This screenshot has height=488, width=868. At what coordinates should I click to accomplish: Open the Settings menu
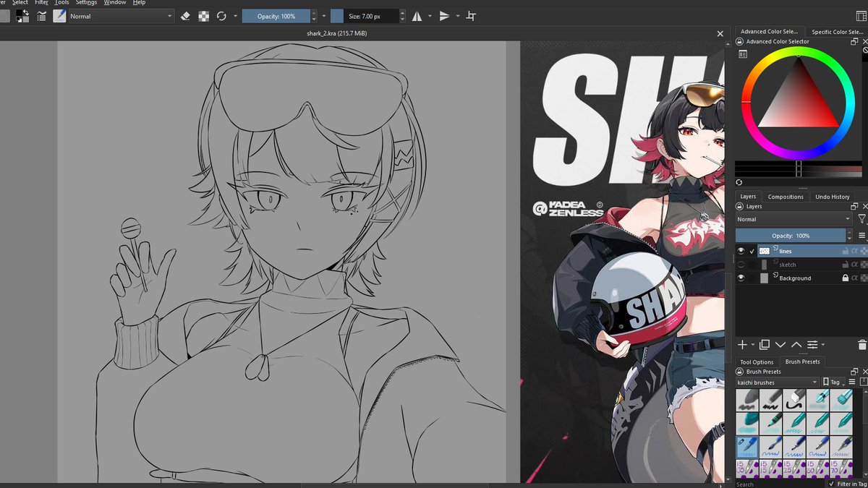87,3
